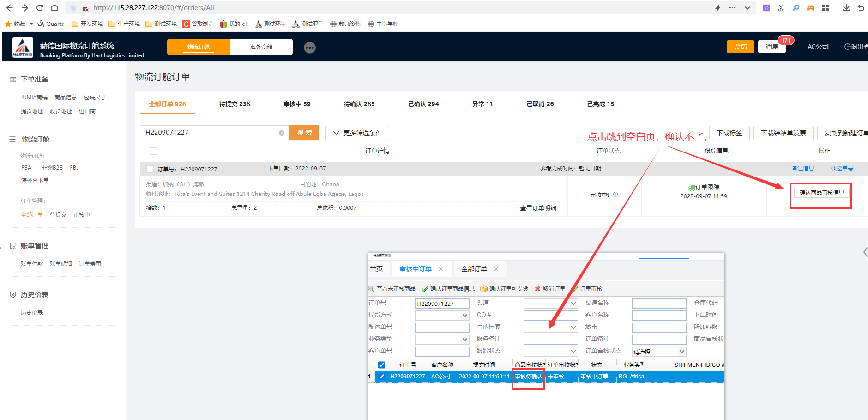Click the browser refresh icon
The image size is (868, 420).
coord(40,8)
